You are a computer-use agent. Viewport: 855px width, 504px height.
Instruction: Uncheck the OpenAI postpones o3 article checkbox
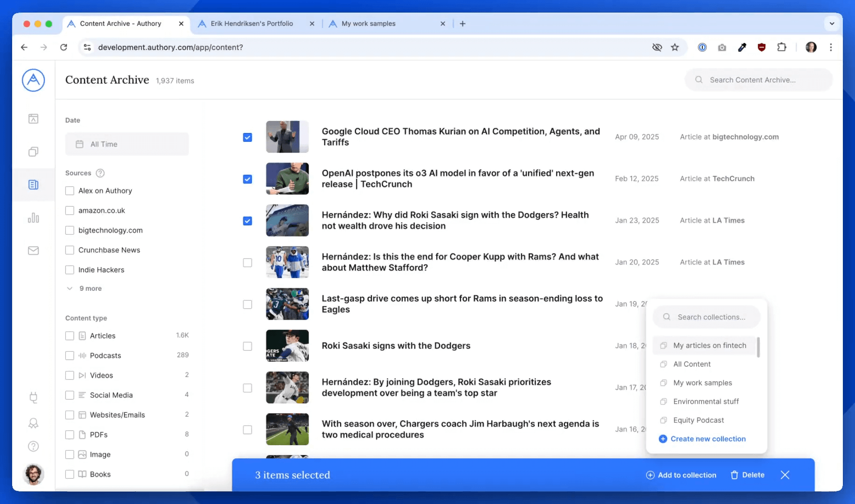coord(247,179)
